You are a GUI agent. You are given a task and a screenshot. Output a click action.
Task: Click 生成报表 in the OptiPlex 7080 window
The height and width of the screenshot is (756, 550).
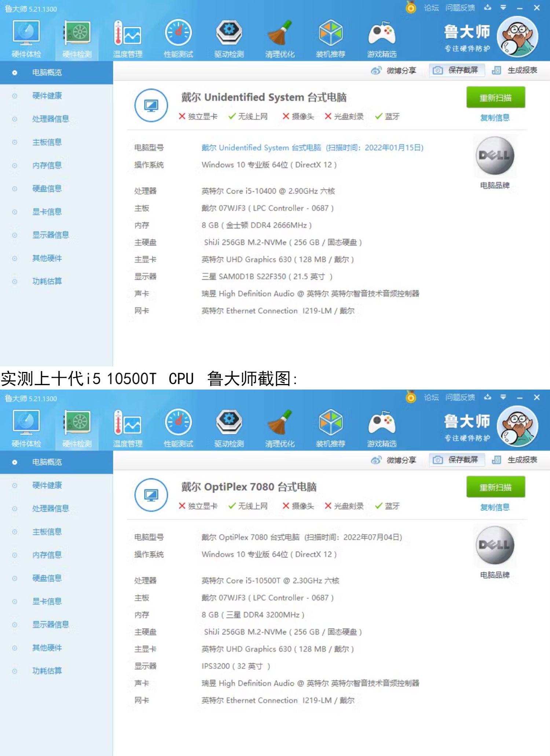[515, 460]
